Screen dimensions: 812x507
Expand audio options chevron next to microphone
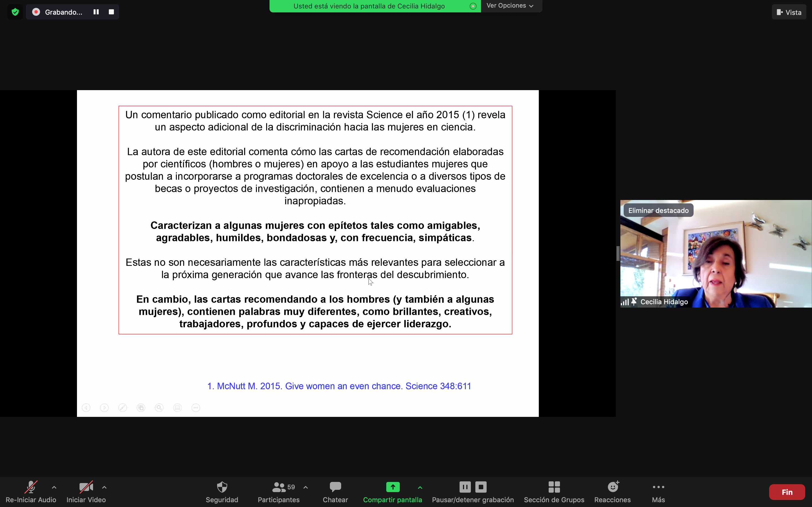pos(54,487)
